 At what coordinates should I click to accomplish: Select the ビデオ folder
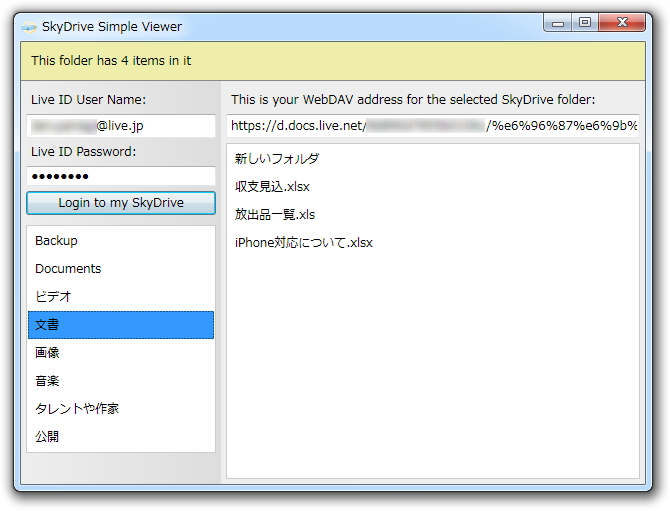click(x=121, y=297)
